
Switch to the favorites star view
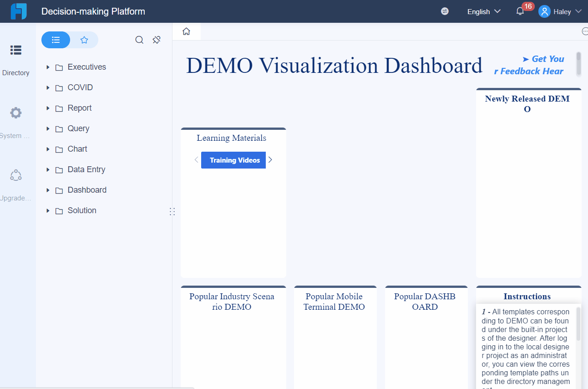[84, 40]
